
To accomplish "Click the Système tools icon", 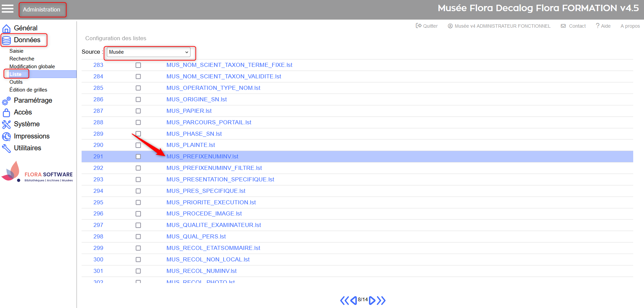I will tap(6, 124).
